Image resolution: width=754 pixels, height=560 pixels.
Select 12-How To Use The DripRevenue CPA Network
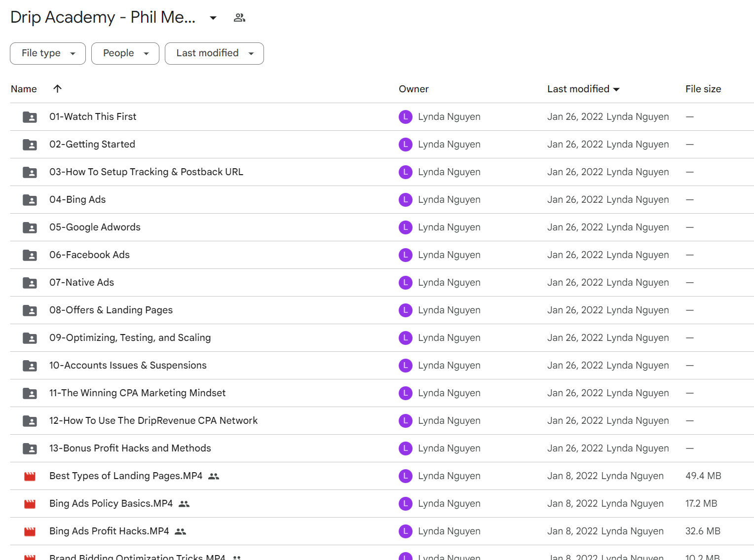[153, 420]
